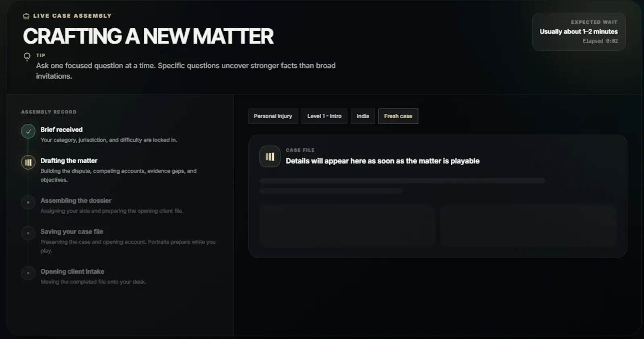
Task: Click the 'Elapsed 0:02' timer text
Action: pyautogui.click(x=600, y=41)
